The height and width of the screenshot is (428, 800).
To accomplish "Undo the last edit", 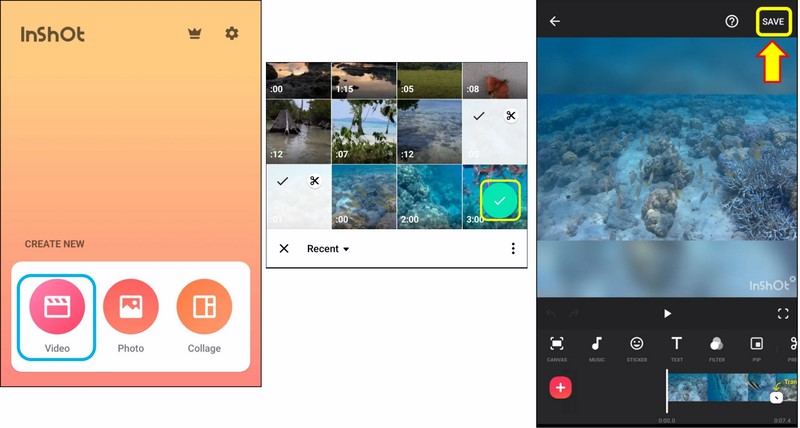I will point(551,313).
